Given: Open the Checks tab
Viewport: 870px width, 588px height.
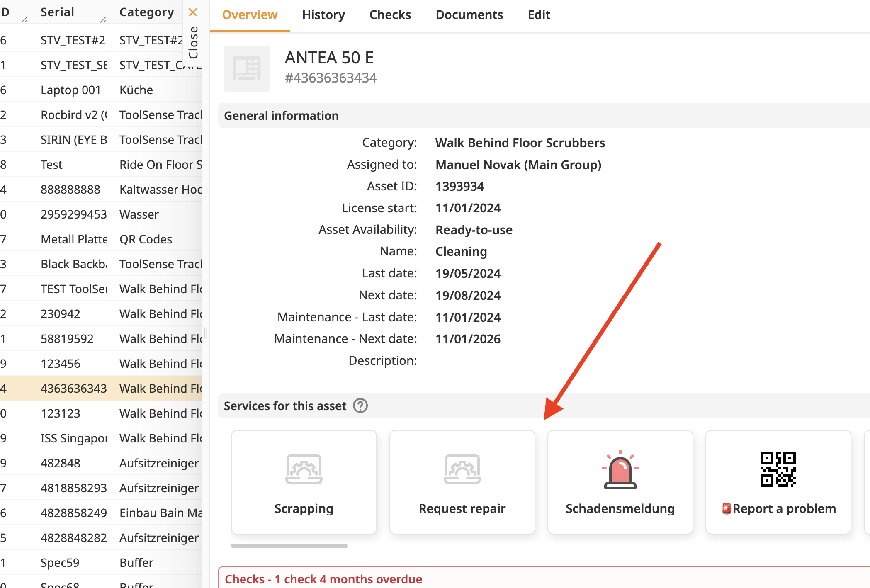Looking at the screenshot, I should point(390,15).
